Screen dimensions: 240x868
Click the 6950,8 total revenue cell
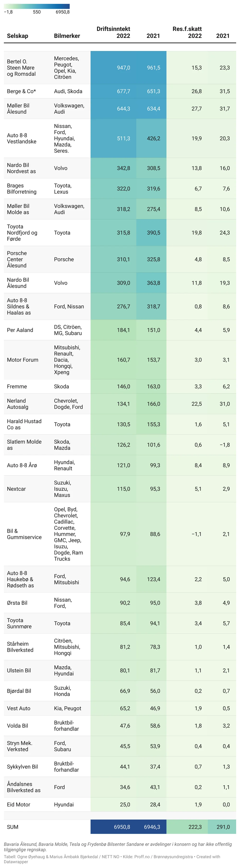tap(122, 827)
